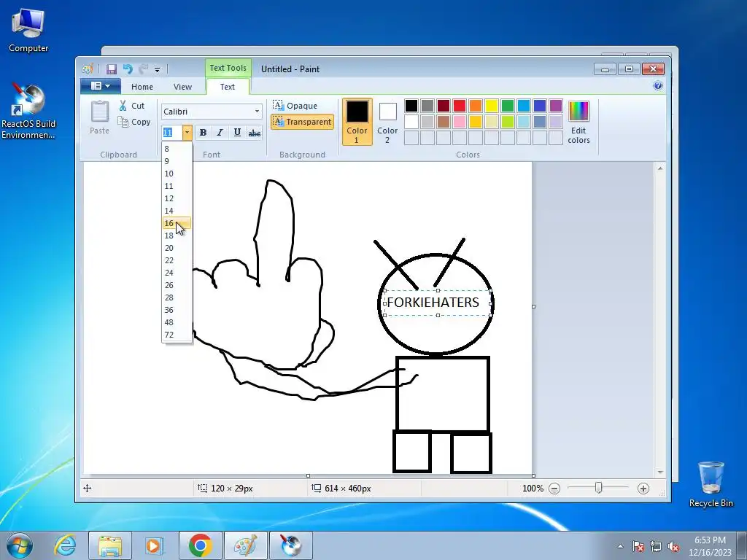Toggle Strikethrough text formatting
747x560 pixels.
tap(255, 133)
